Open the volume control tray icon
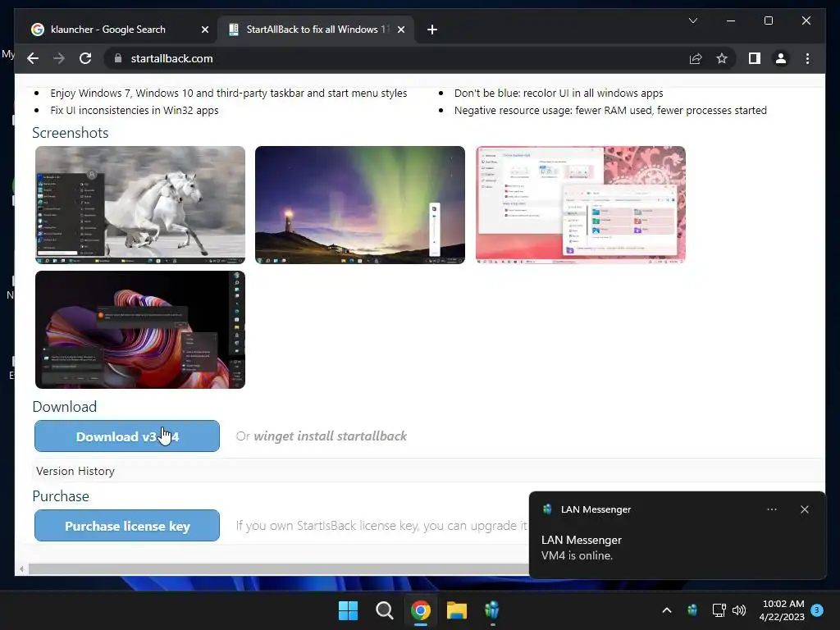This screenshot has width=840, height=630. pos(739,610)
